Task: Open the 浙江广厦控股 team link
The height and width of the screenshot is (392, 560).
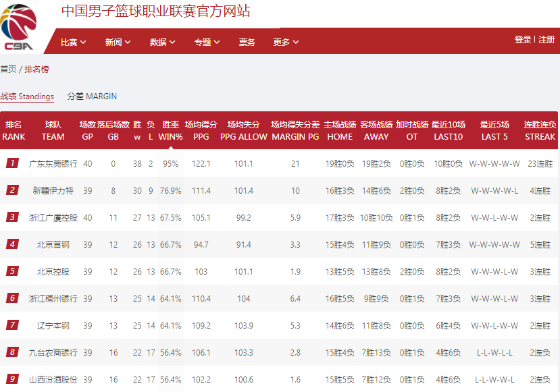Action: pos(53,217)
